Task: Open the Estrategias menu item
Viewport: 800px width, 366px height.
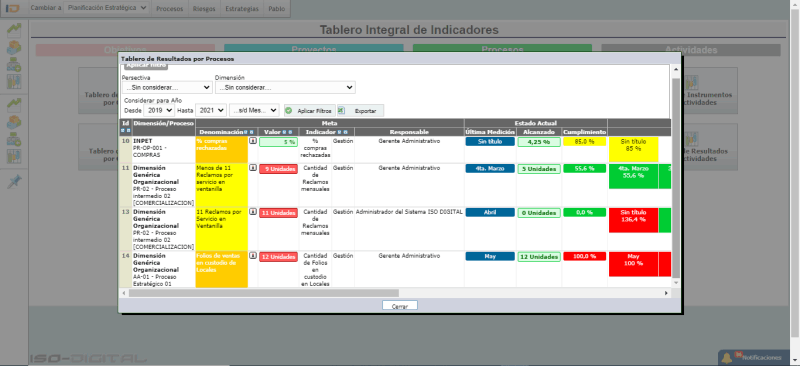Action: 242,9
